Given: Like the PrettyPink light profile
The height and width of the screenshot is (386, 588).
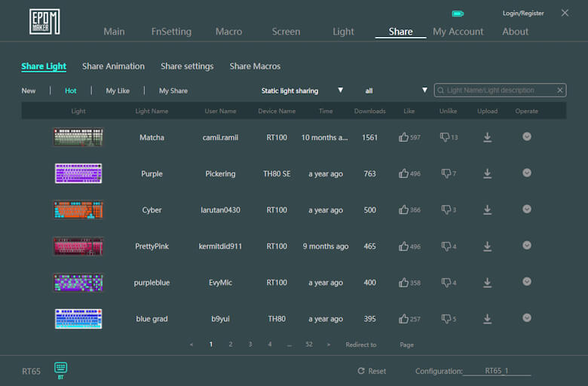Looking at the screenshot, I should 404,246.
